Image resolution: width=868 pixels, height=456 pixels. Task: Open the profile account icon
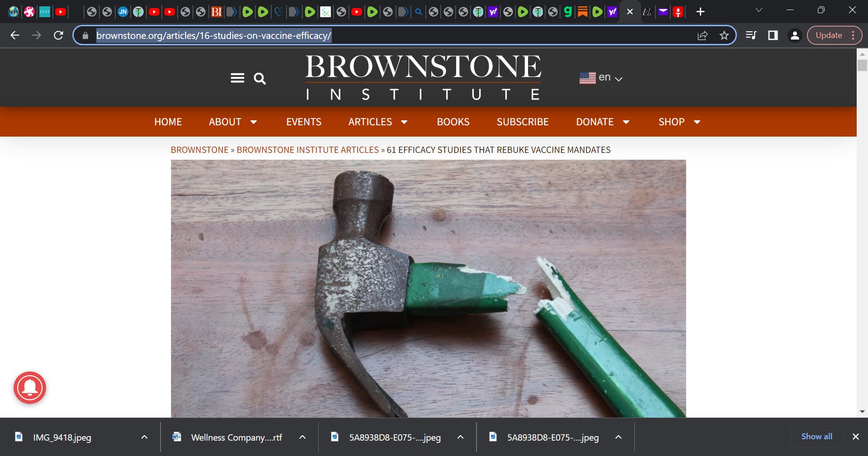pyautogui.click(x=795, y=35)
